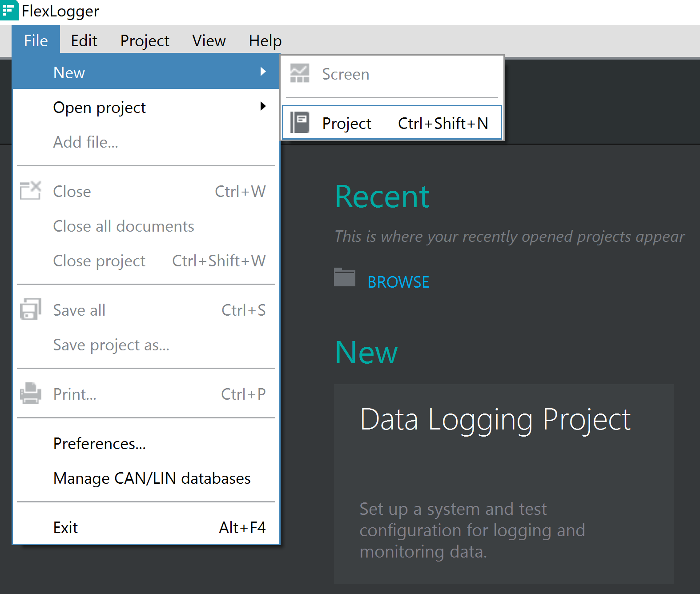Choose Screen in New submenu
Viewport: 700px width, 594px height.
(x=392, y=74)
